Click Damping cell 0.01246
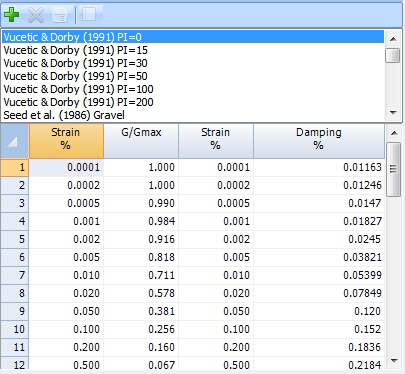405x374 pixels. (319, 185)
